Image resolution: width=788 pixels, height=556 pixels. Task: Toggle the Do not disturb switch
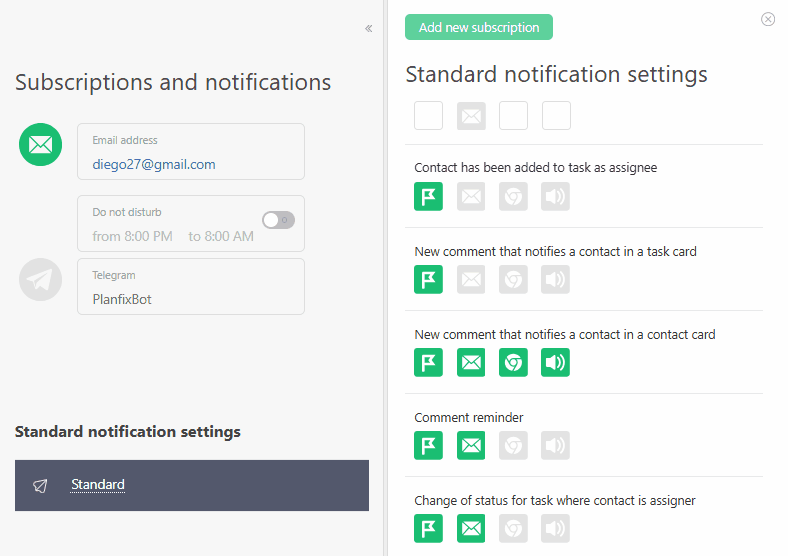[278, 220]
